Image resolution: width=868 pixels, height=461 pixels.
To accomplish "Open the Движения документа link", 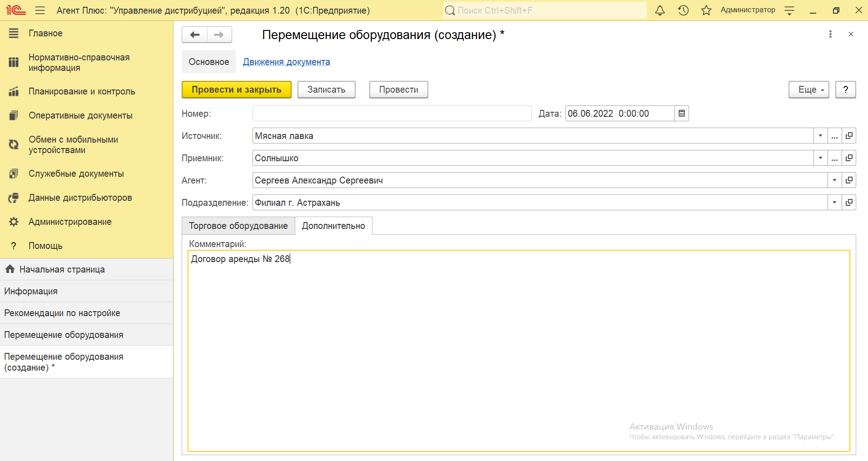I will pos(286,62).
